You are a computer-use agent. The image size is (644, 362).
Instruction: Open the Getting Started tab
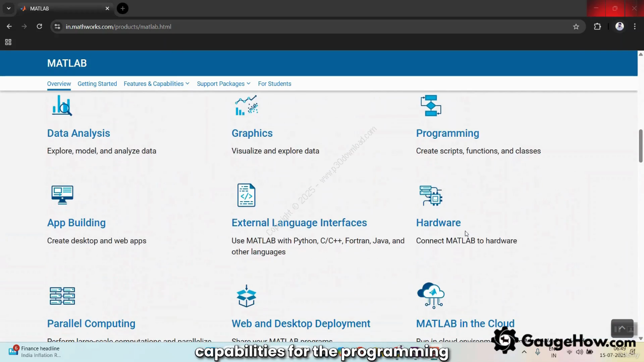(x=97, y=84)
